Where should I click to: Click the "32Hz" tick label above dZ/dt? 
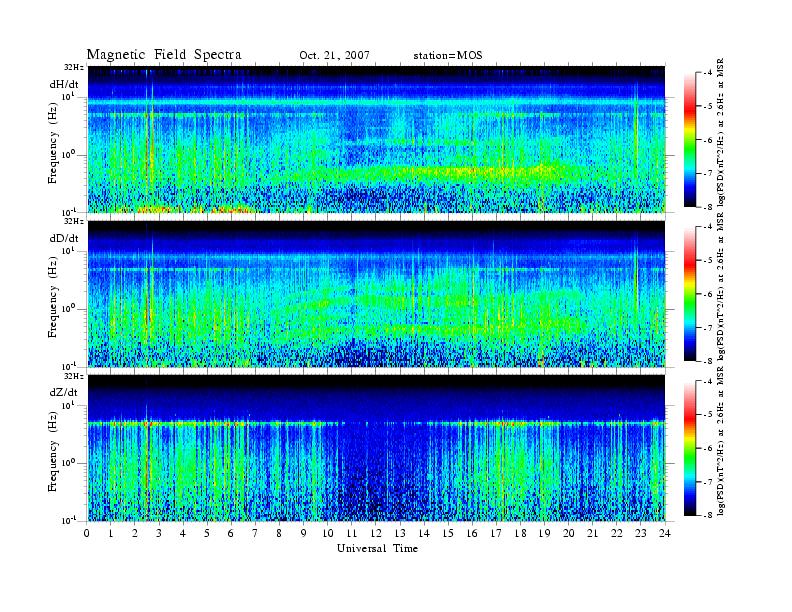[74, 376]
